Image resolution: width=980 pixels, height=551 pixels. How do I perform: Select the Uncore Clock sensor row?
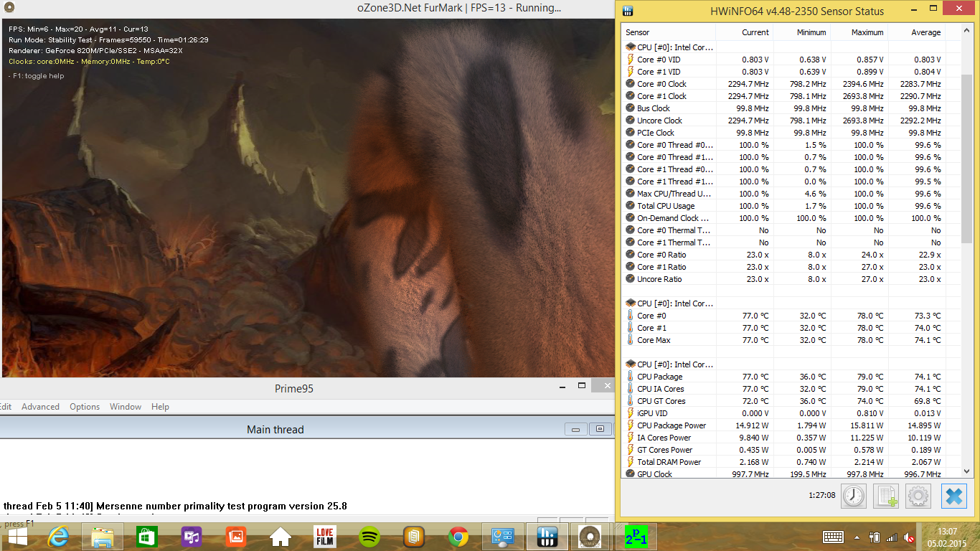783,121
